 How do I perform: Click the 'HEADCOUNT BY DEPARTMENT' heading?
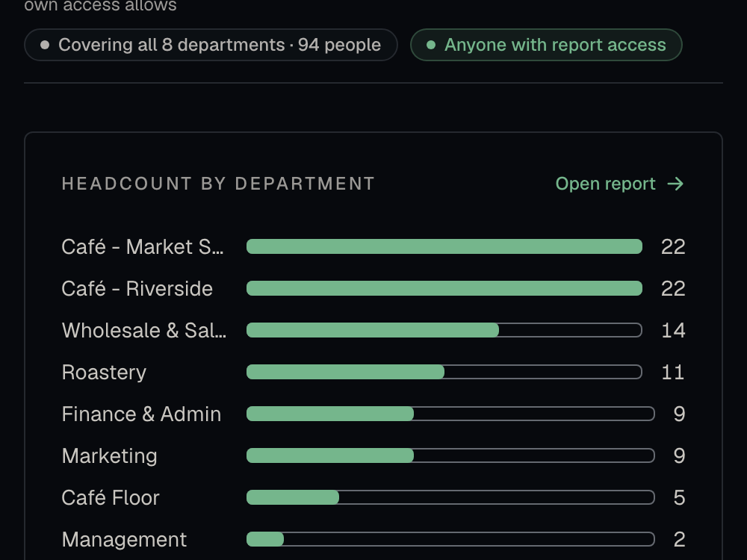218,184
